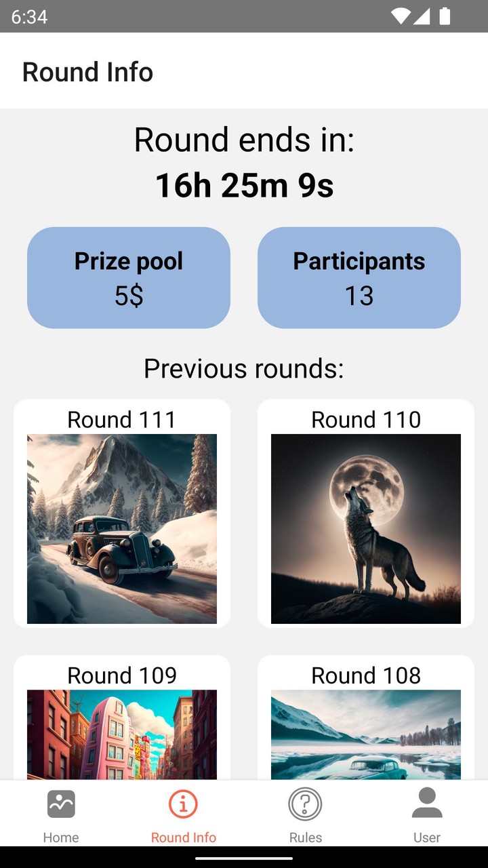This screenshot has height=868, width=488.
Task: Tap the Round 110 title
Action: [366, 420]
